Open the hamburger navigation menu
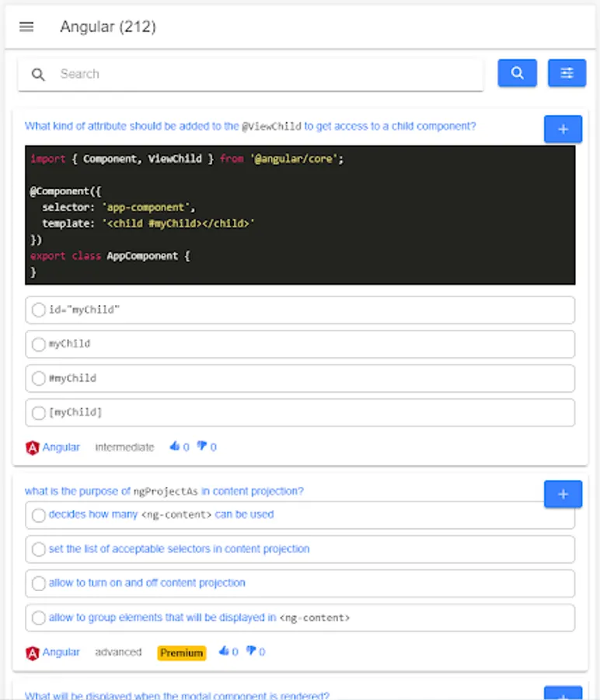 26,27
